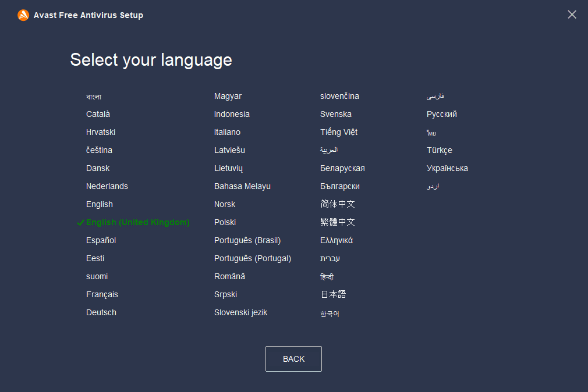The width and height of the screenshot is (588, 392).
Task: Pick Traditional Chinese 繁體中文
Action: [338, 222]
